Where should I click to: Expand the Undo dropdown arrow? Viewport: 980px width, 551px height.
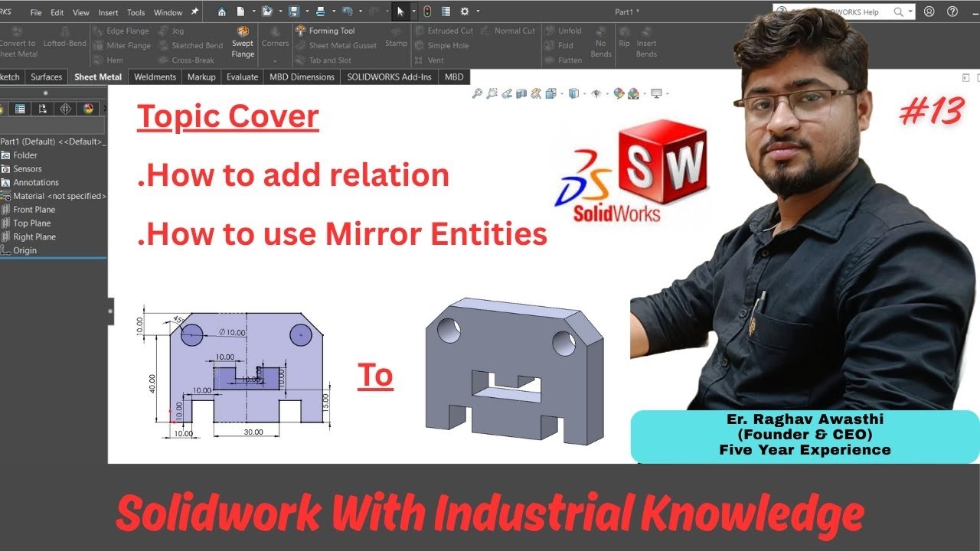(359, 11)
